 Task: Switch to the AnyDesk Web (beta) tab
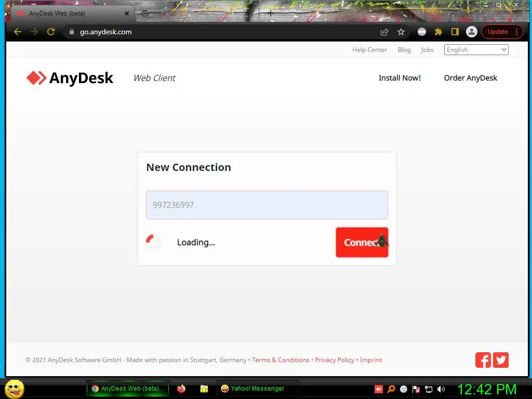tap(73, 14)
